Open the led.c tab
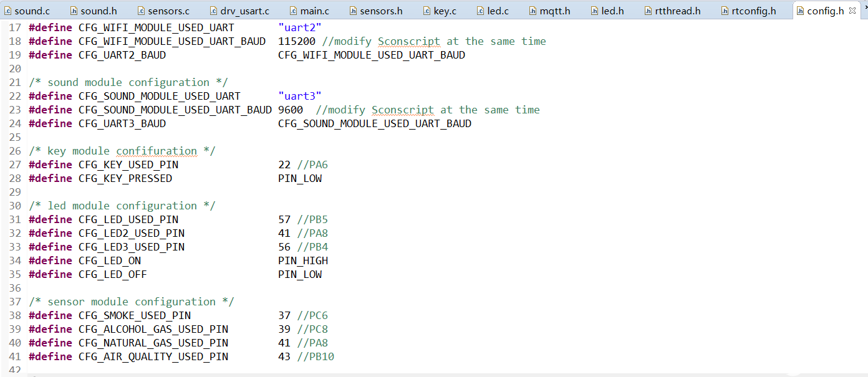868x377 pixels. pos(493,11)
